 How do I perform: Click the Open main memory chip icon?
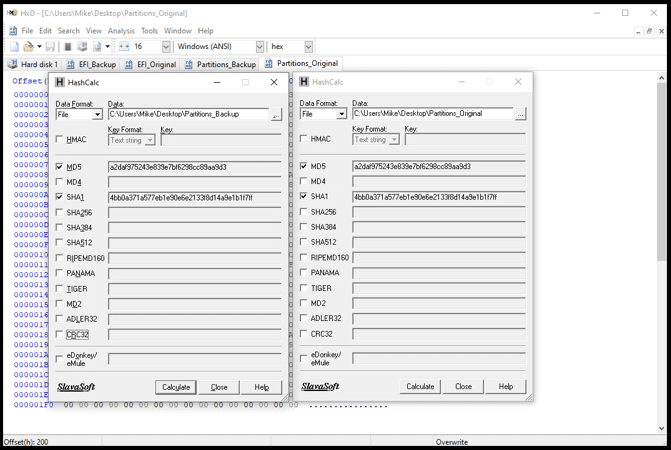point(68,47)
